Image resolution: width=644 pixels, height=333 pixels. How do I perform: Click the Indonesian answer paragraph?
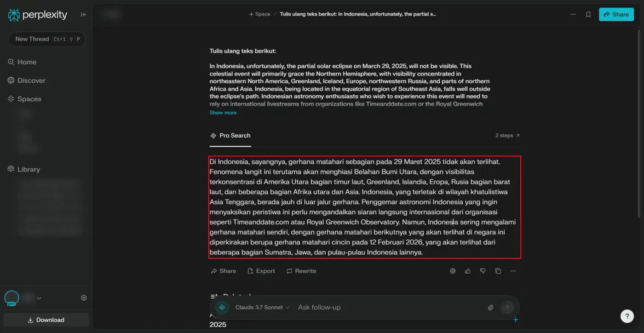[364, 207]
